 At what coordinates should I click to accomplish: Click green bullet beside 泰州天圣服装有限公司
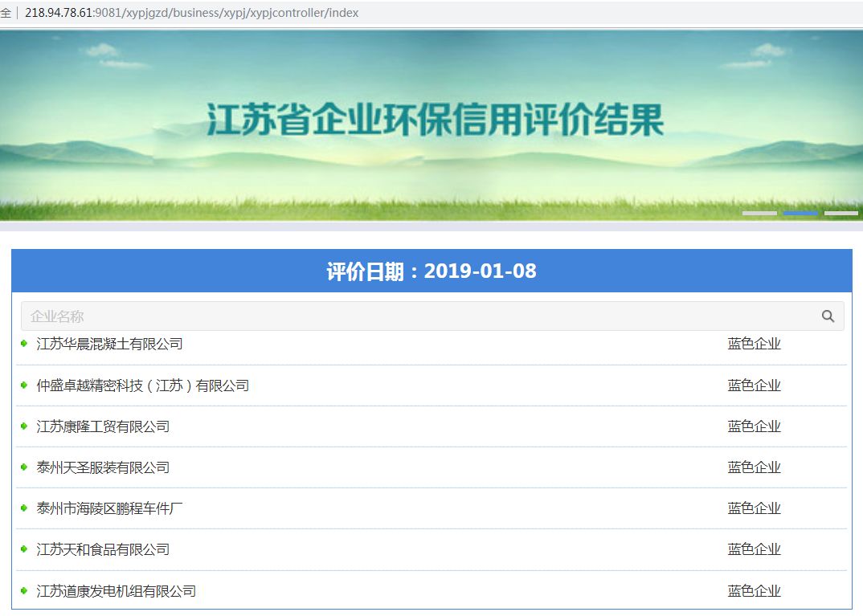tap(24, 467)
